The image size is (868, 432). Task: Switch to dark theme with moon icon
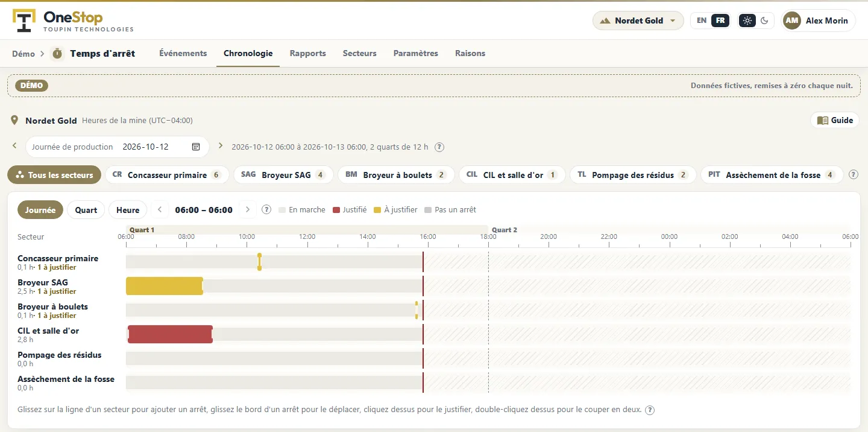pyautogui.click(x=764, y=21)
